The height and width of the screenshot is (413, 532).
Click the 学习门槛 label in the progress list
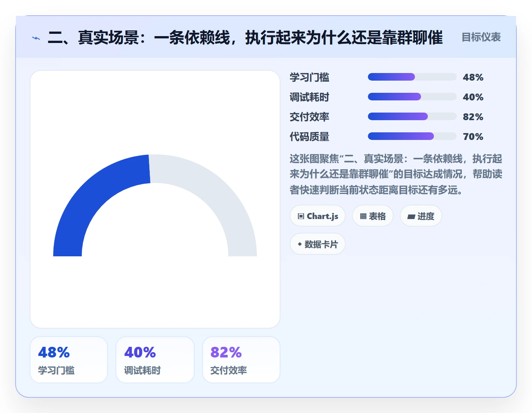(x=309, y=77)
